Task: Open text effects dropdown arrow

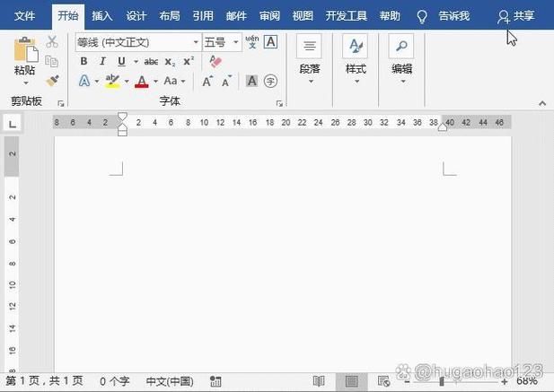Action: click(96, 82)
